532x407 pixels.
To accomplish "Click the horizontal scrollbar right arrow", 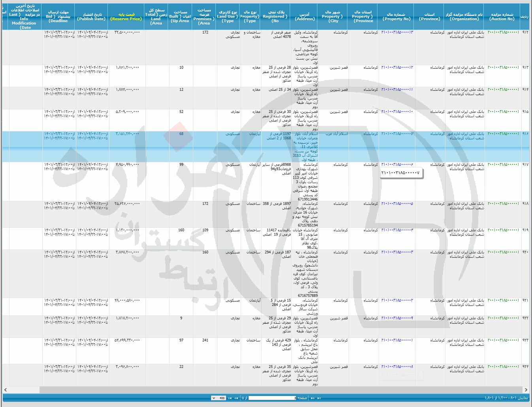I will [526, 390].
